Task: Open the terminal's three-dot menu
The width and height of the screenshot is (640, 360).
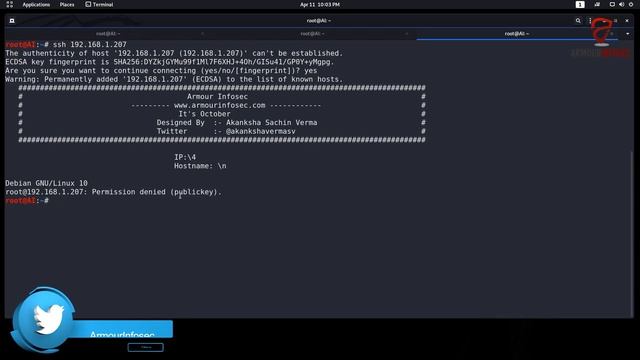Action: point(590,20)
